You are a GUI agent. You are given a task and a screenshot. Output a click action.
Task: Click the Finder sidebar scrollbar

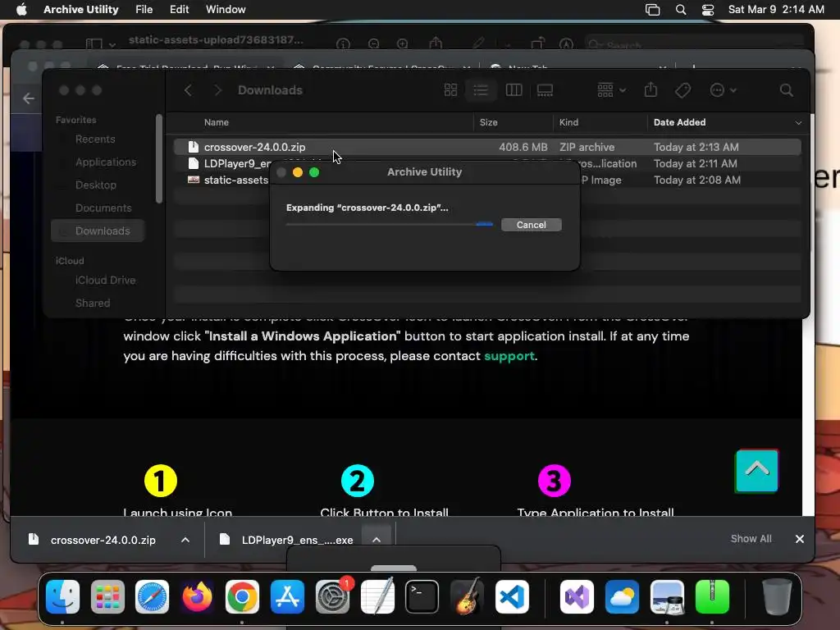point(158,158)
